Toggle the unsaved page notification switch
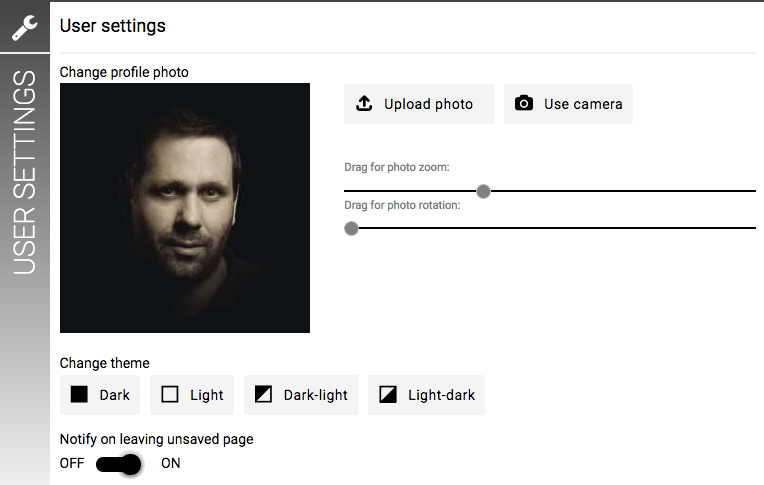This screenshot has height=485, width=764. tap(119, 464)
